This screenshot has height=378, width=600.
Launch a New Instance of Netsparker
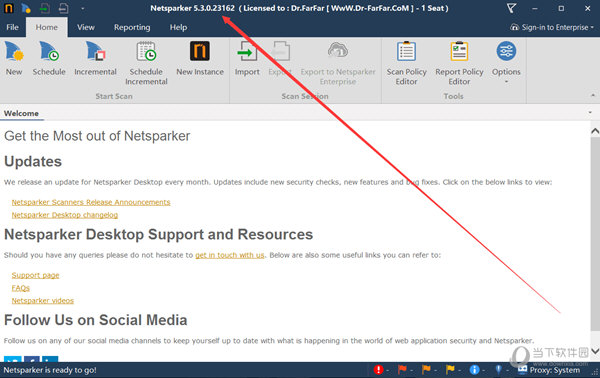200,58
